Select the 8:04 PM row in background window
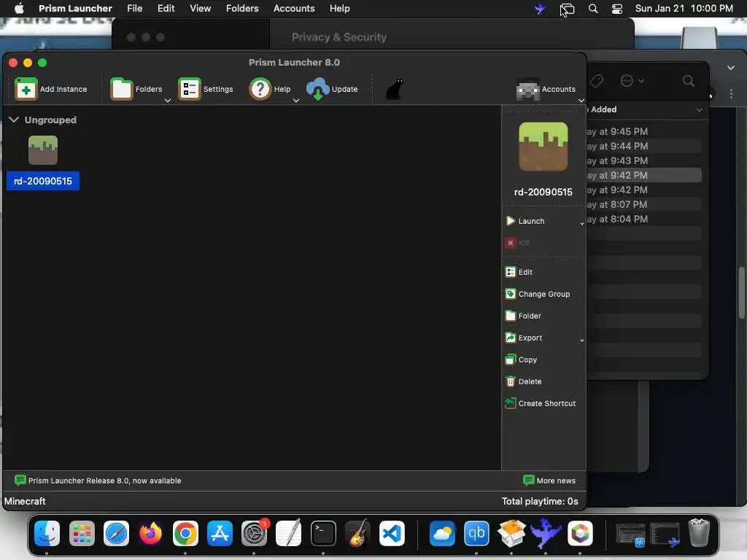Viewport: 747px width, 560px height. pos(644,219)
